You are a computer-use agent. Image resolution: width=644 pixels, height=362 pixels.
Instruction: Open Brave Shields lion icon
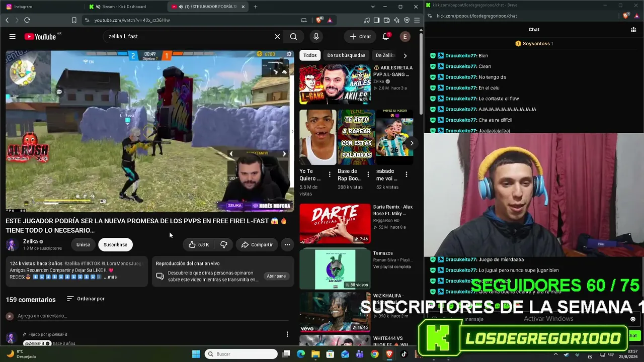click(x=319, y=20)
